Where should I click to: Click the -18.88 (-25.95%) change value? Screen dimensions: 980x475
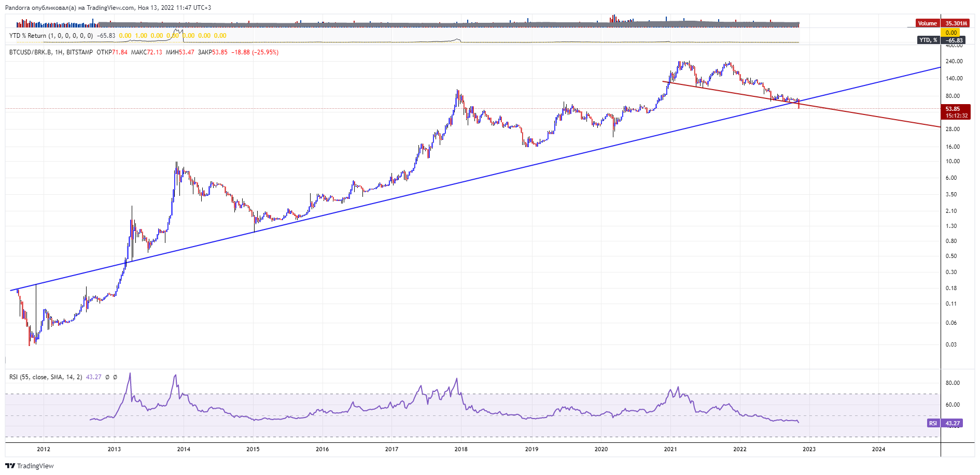(255, 52)
